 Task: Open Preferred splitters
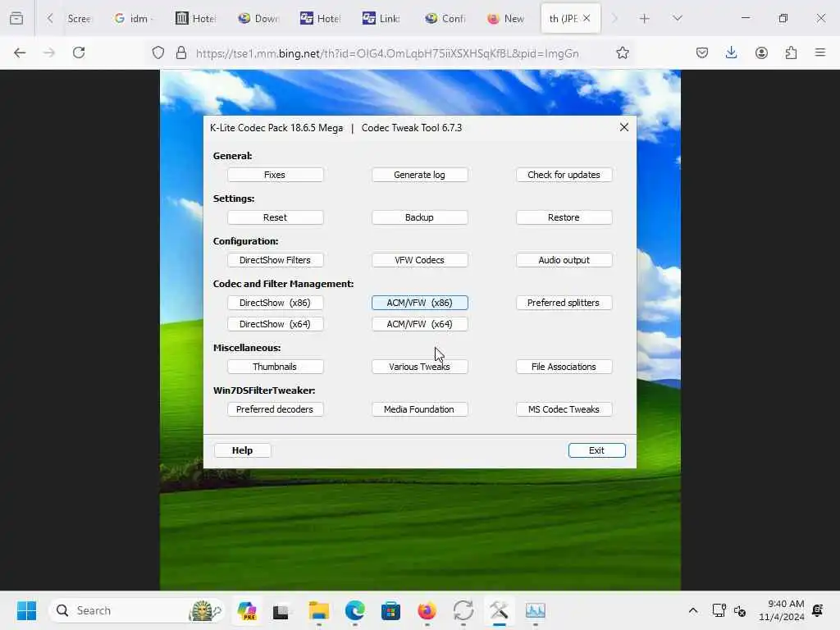coord(564,303)
